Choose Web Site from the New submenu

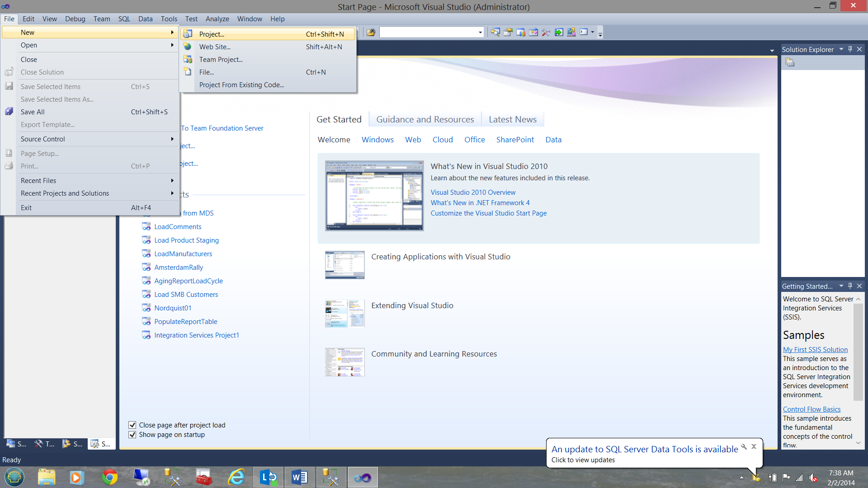tap(215, 47)
